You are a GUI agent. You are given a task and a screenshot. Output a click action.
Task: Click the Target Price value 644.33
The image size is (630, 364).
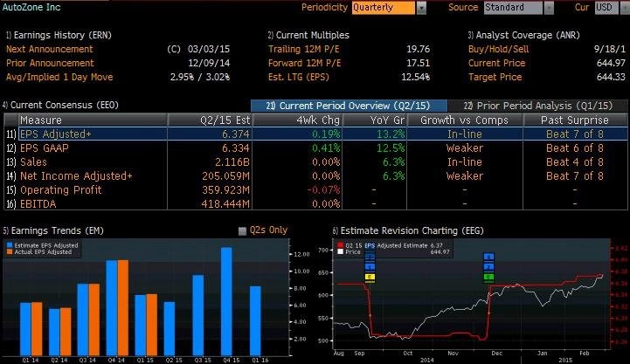click(x=611, y=77)
